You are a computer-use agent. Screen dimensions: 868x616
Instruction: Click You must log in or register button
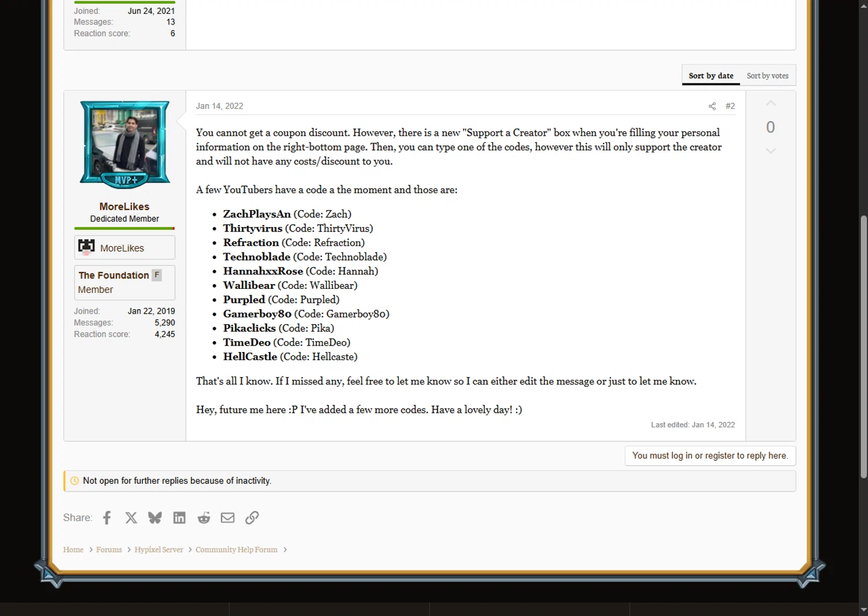point(710,456)
